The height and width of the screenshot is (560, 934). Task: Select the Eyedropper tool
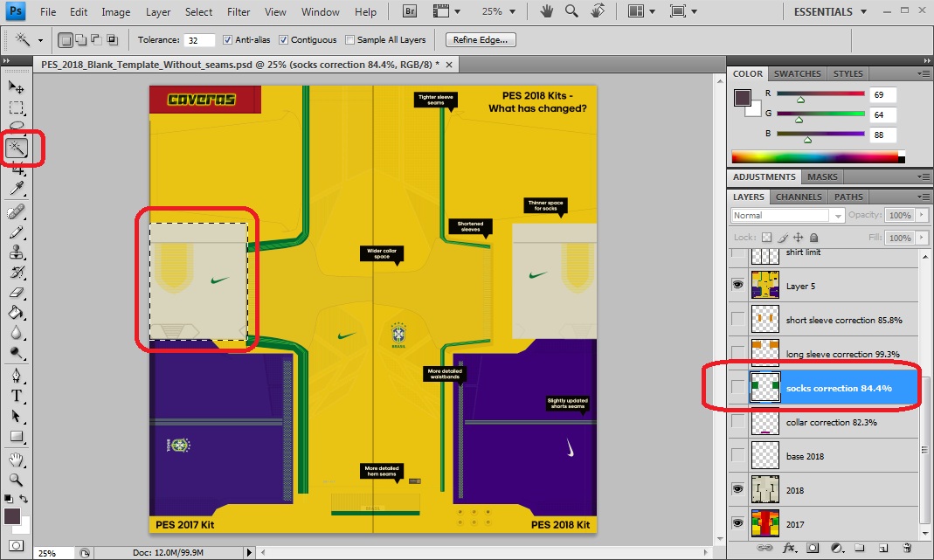tap(16, 188)
